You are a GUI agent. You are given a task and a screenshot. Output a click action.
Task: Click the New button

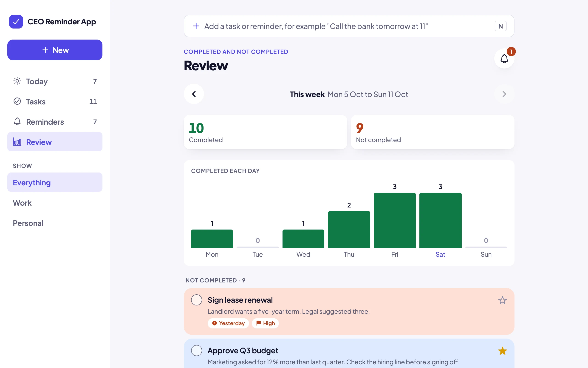click(x=55, y=50)
